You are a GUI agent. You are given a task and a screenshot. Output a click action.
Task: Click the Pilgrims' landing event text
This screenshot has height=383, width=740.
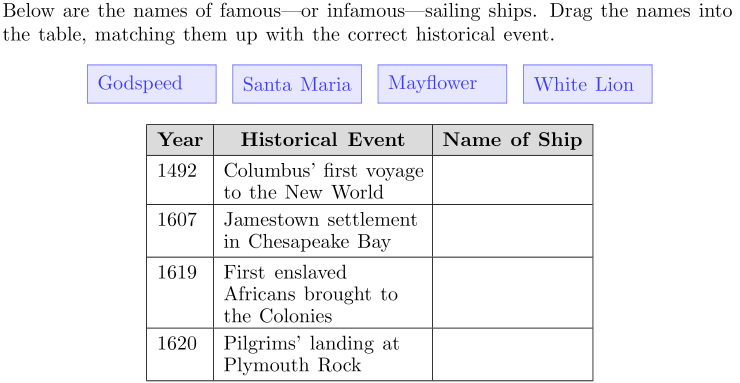(311, 354)
